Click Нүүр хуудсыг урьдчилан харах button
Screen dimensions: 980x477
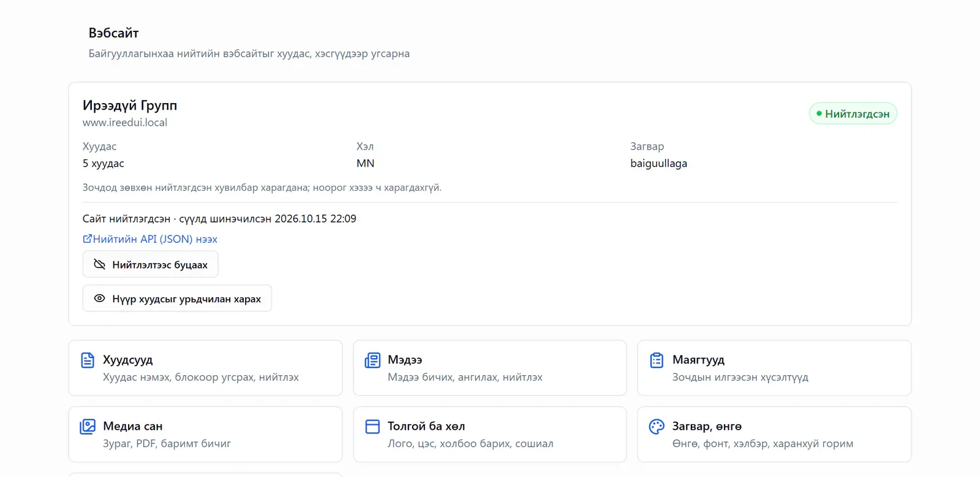(177, 299)
